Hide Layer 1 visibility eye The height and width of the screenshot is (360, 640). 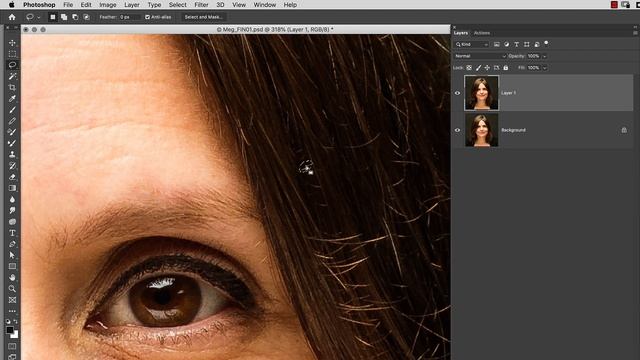point(458,93)
